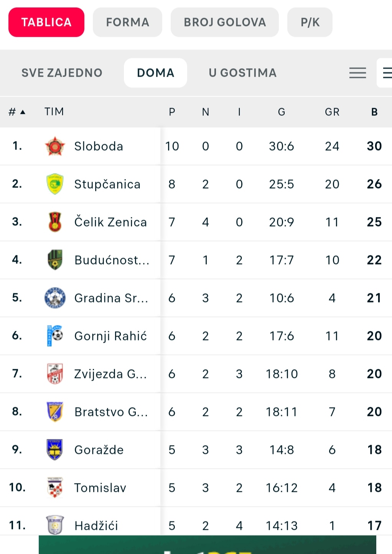The image size is (392, 554).
Task: Select Gornji Rahić football logo
Action: (55, 336)
